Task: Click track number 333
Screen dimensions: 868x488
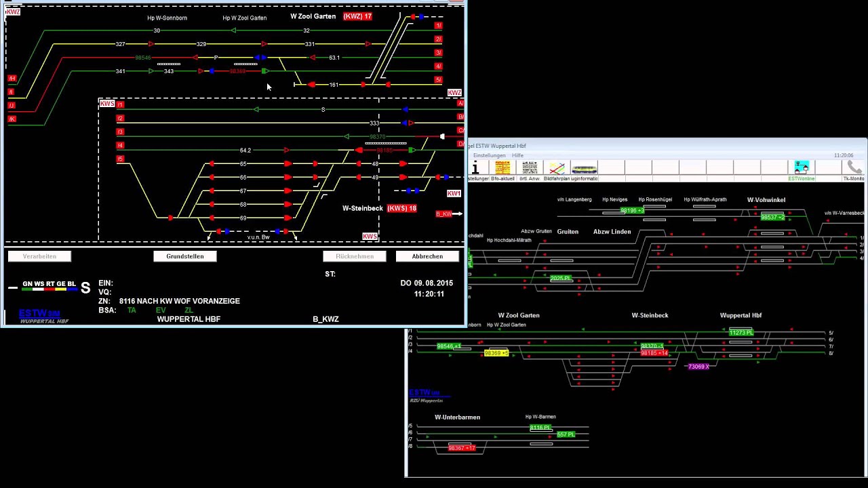Action: pos(374,123)
